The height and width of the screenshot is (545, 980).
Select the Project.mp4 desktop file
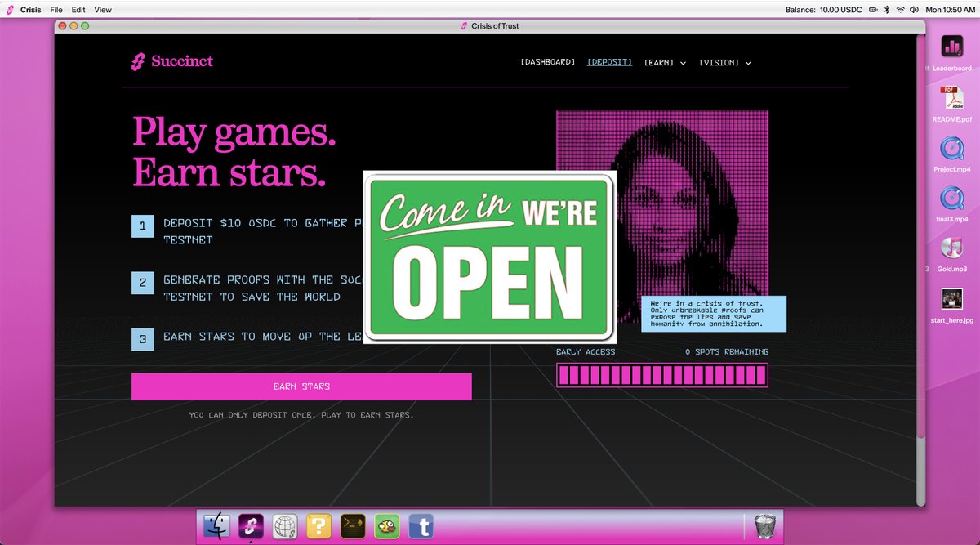(952, 149)
